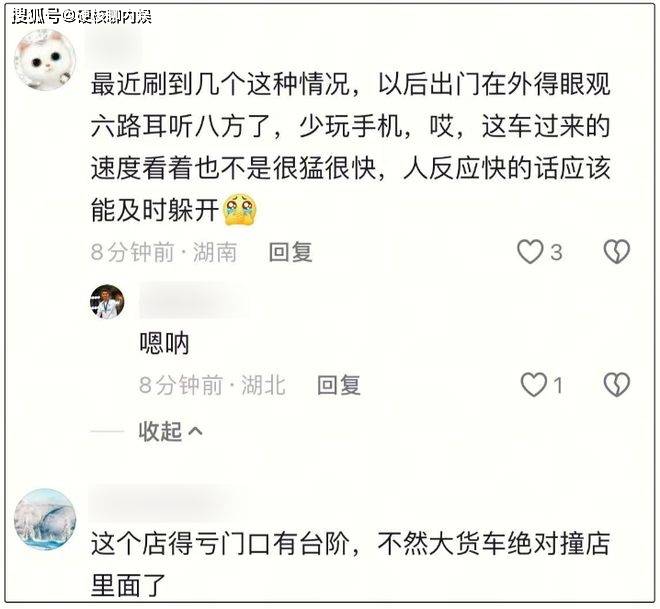Open the white cat avatar profile
Image resolution: width=660 pixels, height=609 pixels.
(x=45, y=60)
